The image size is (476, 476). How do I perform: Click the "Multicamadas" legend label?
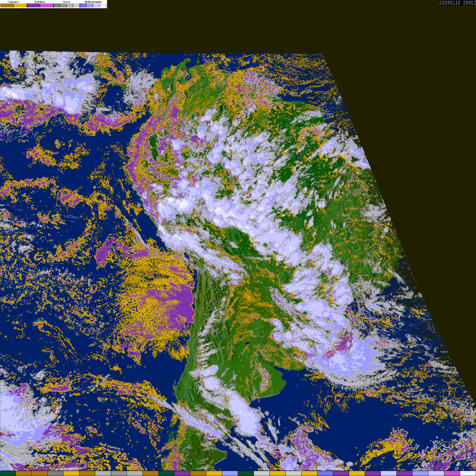93,2
